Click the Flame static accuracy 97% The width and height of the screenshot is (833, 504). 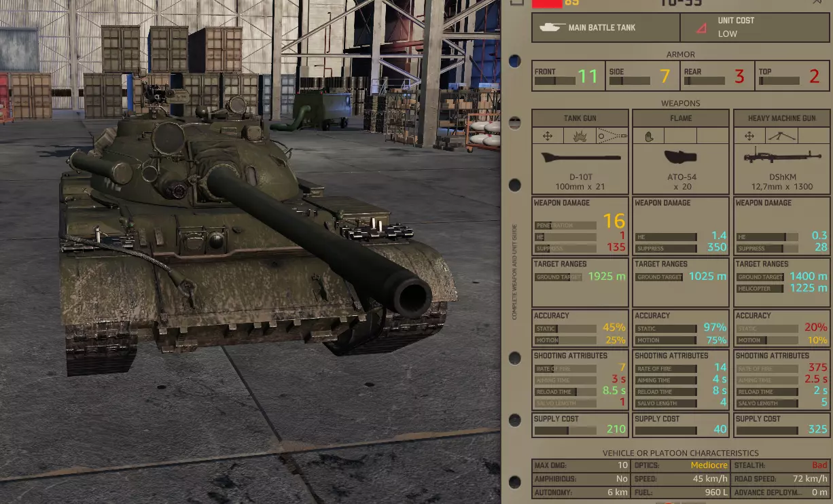(x=715, y=328)
